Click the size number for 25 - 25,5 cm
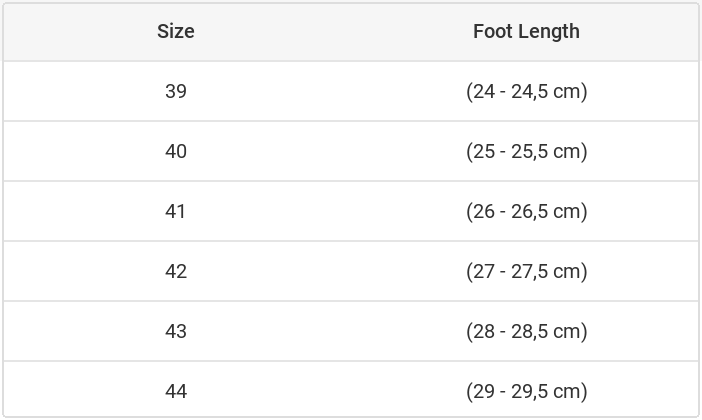The height and width of the screenshot is (420, 702). 176,151
